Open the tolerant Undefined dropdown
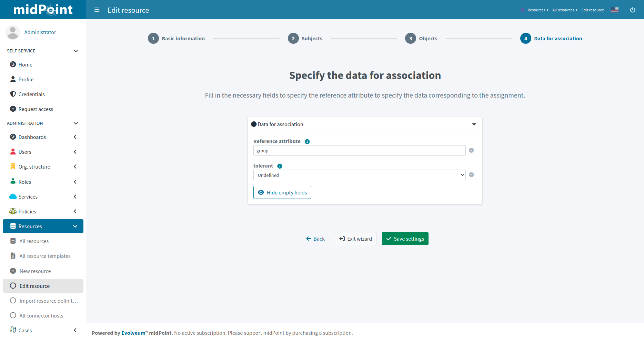Viewport: 644px width, 342px height. pos(359,175)
